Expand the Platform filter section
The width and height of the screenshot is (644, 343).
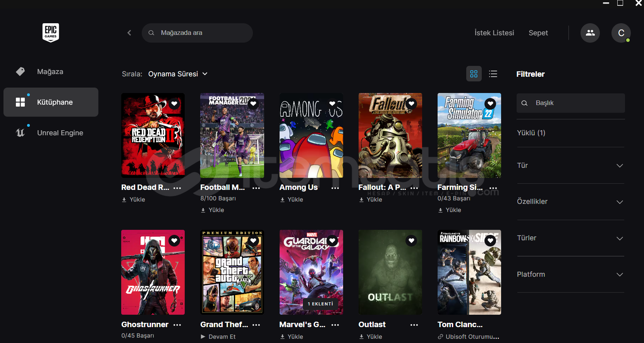(x=570, y=274)
